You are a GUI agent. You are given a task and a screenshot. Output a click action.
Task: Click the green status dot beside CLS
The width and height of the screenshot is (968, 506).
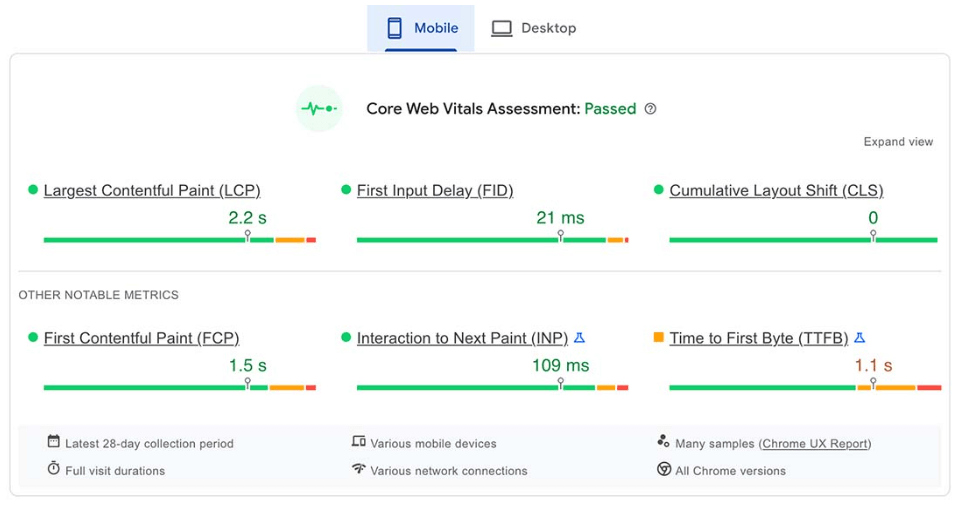click(x=658, y=190)
